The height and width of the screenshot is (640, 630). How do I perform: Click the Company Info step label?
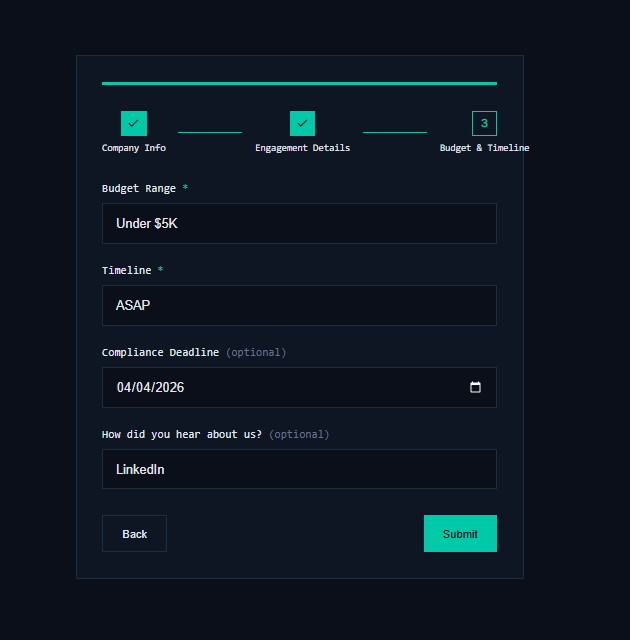[x=134, y=148]
